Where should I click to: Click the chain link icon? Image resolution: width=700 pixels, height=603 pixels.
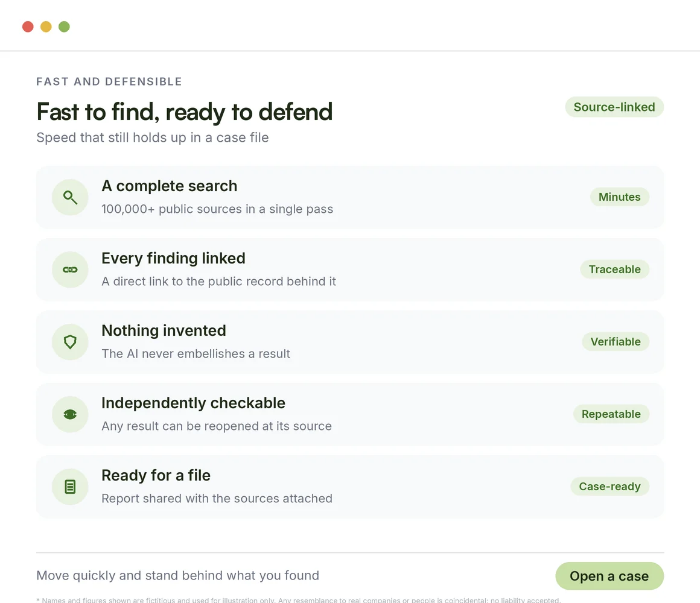(70, 270)
